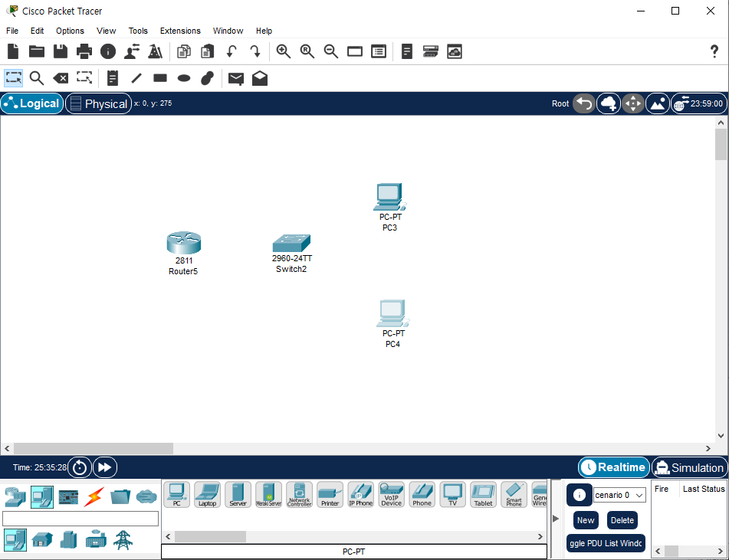The image size is (729, 560).
Task: Select the Router5 device on canvas
Action: click(184, 243)
